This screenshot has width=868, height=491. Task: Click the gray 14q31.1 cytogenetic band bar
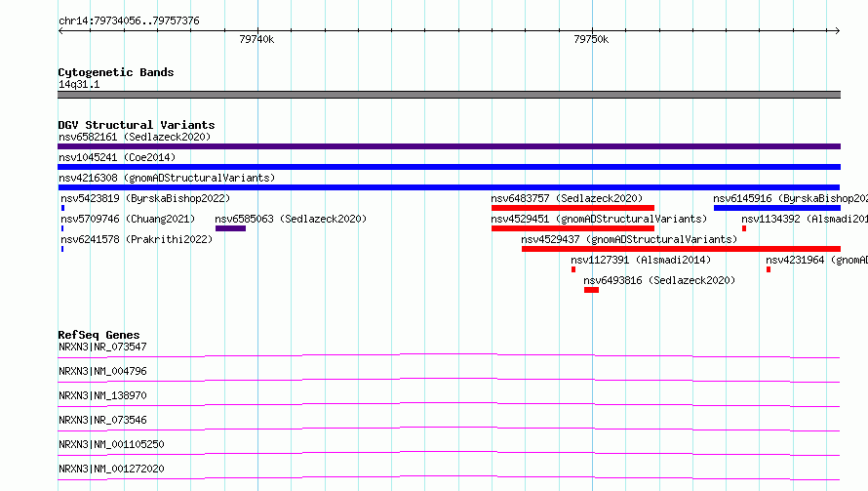449,95
